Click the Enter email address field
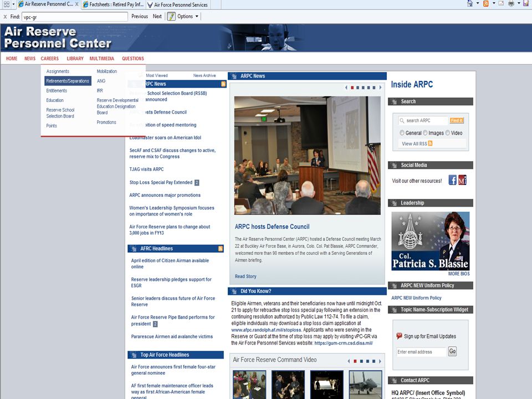This screenshot has height=399, width=532. tap(421, 352)
